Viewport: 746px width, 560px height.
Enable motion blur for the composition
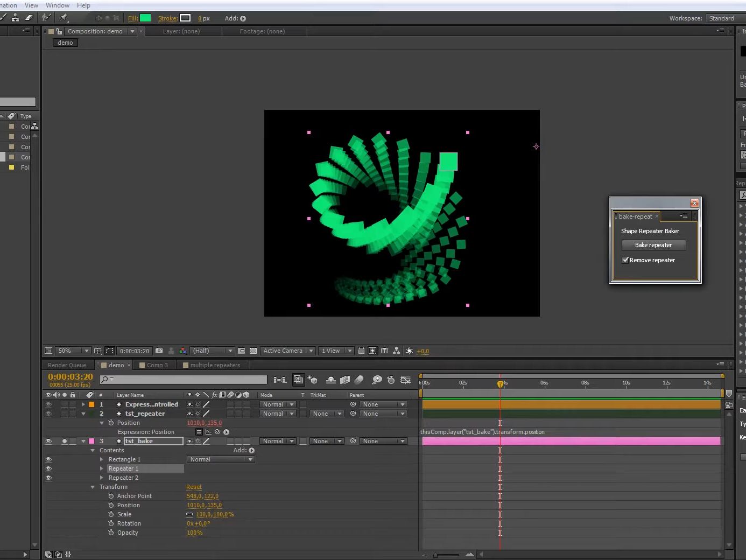click(359, 380)
